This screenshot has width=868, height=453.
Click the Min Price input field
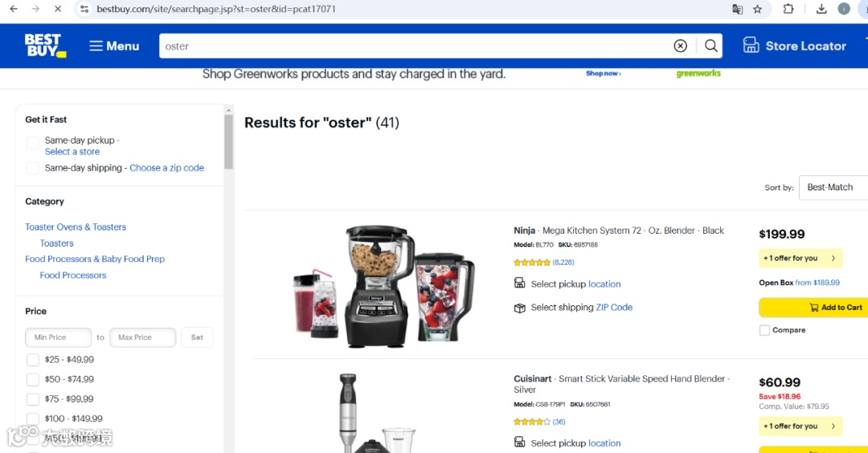click(x=58, y=337)
